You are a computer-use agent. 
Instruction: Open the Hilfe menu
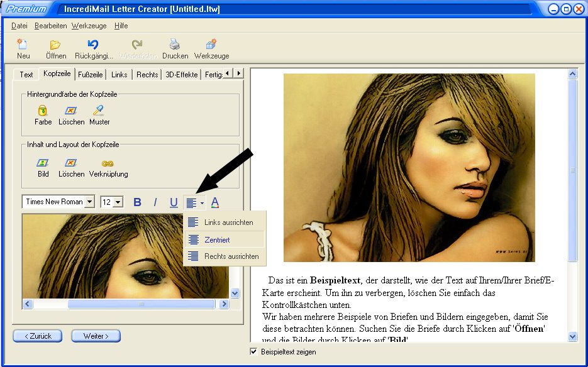[121, 26]
